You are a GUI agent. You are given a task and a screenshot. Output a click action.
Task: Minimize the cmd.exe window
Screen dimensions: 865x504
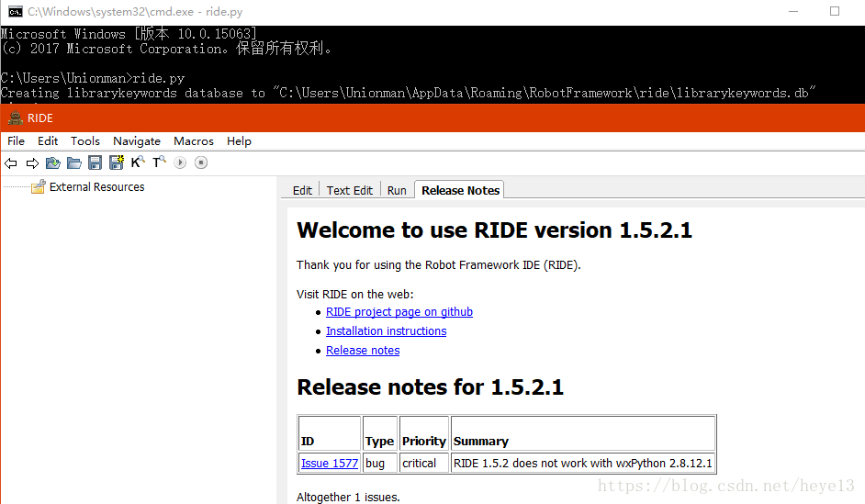click(793, 12)
